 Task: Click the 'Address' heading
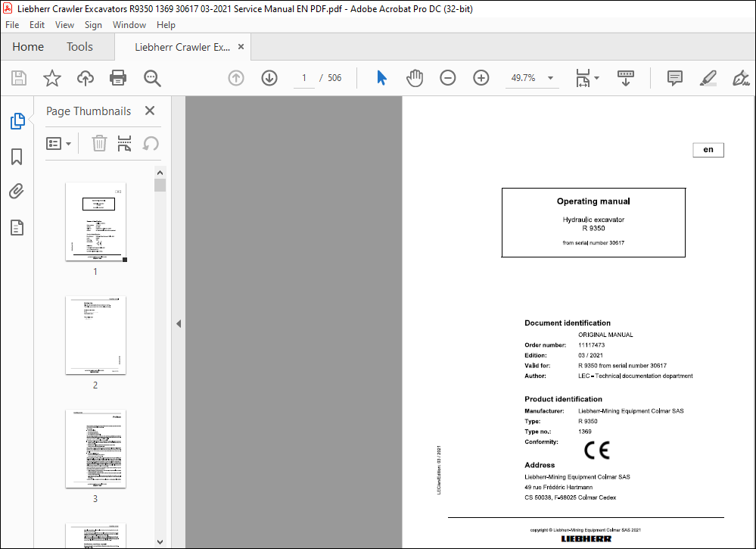540,465
